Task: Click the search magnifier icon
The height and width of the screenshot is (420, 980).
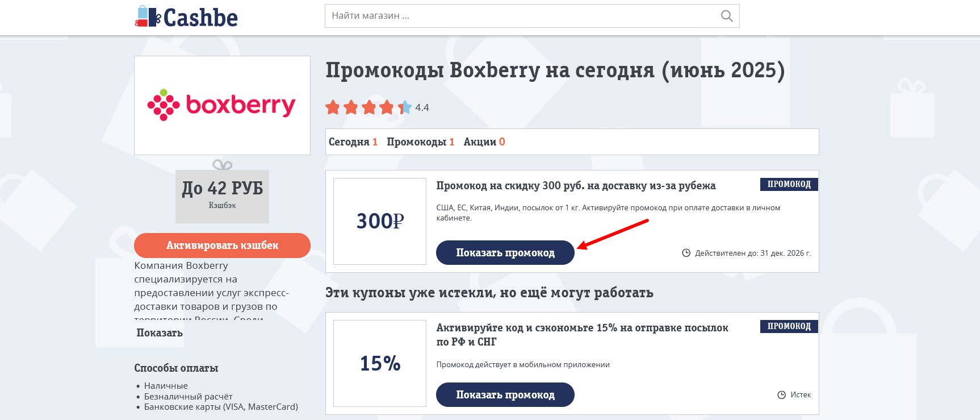Action: point(726,16)
